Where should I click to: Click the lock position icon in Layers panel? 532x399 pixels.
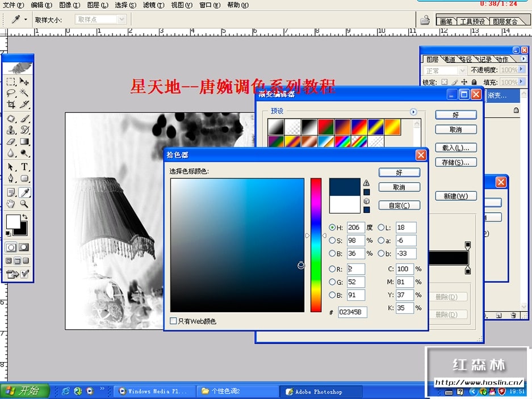[x=464, y=82]
